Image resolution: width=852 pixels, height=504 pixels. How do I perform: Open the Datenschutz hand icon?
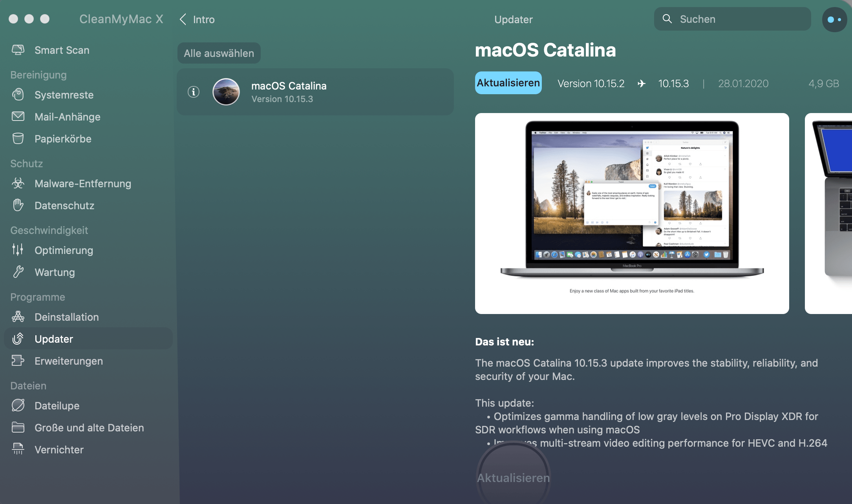[x=18, y=205]
